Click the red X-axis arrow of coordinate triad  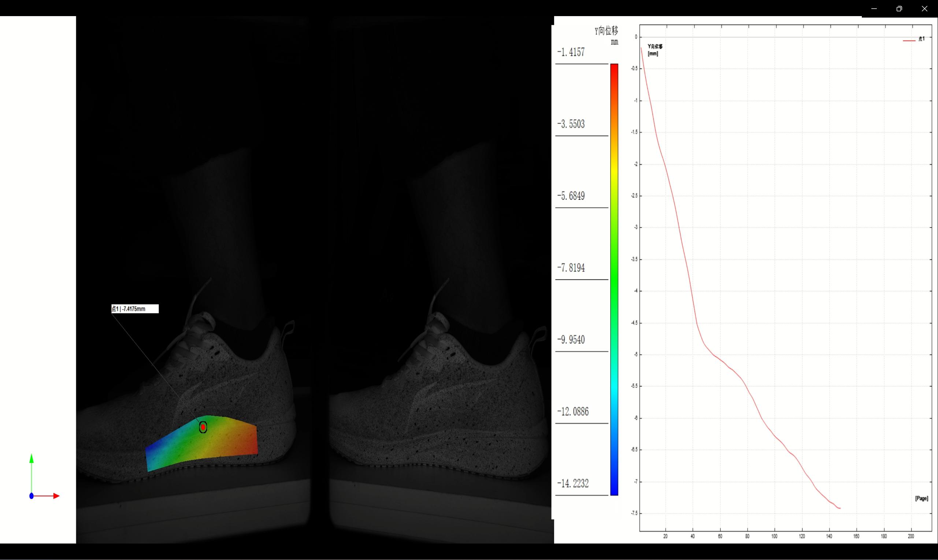pyautogui.click(x=56, y=496)
